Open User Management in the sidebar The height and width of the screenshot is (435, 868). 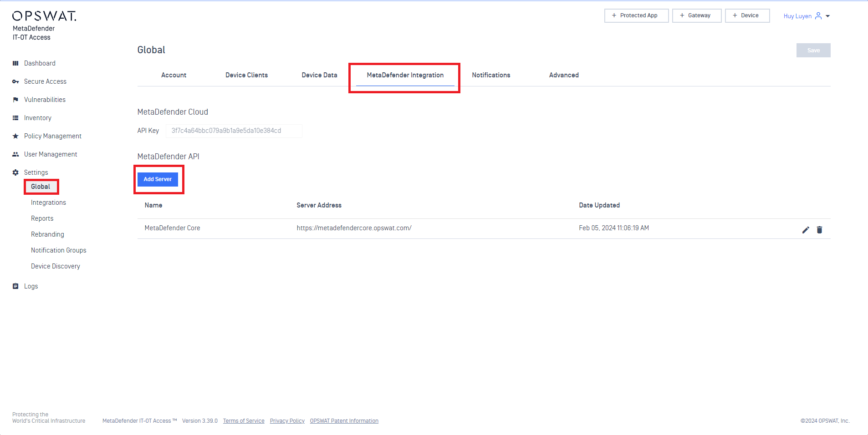[51, 154]
